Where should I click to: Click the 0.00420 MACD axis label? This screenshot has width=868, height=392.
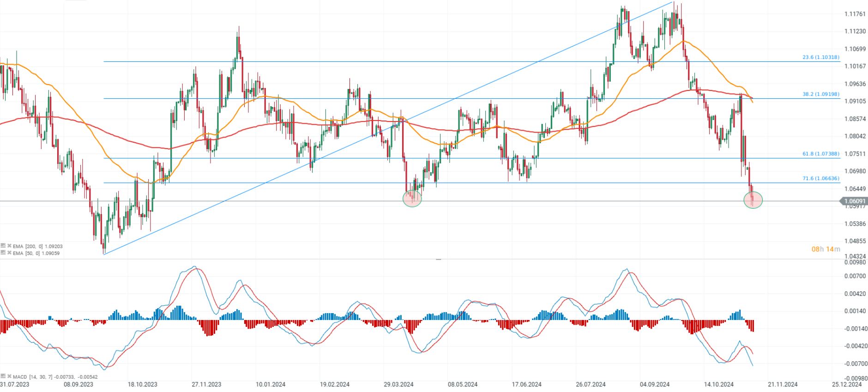coord(855,294)
